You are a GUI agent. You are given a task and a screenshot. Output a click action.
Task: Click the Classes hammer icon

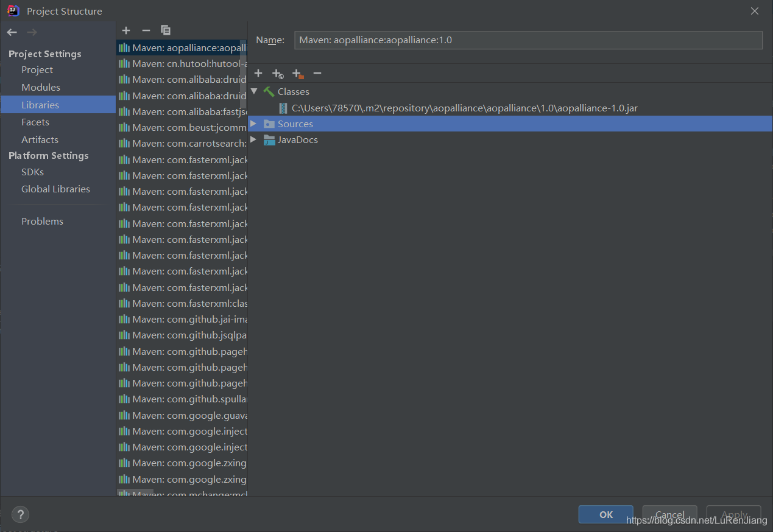point(269,91)
